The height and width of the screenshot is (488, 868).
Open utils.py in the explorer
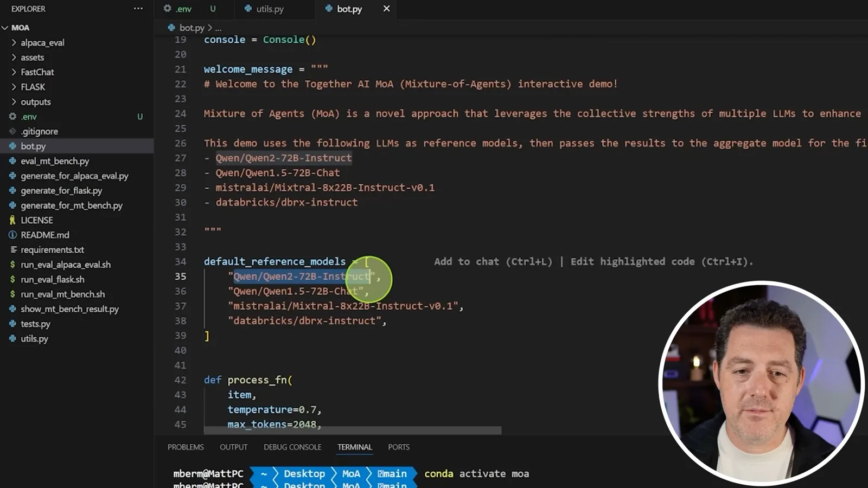click(34, 338)
